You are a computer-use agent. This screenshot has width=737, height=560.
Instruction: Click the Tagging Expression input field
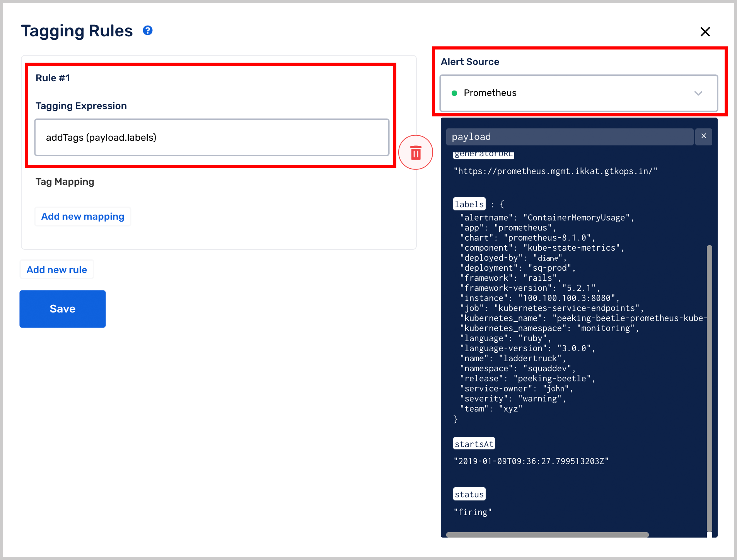point(212,137)
